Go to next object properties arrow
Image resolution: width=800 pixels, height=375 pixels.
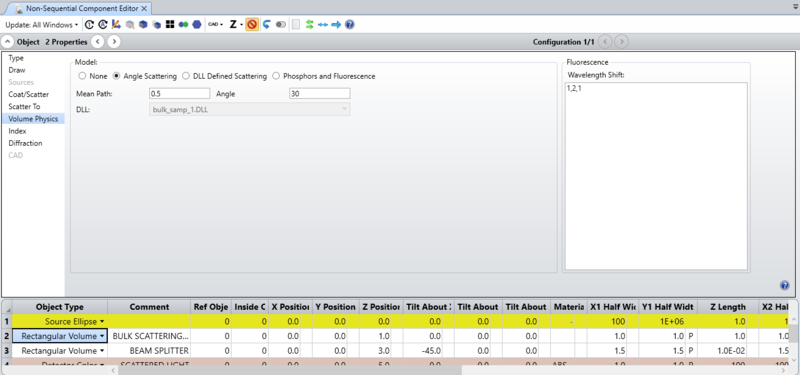[x=114, y=42]
